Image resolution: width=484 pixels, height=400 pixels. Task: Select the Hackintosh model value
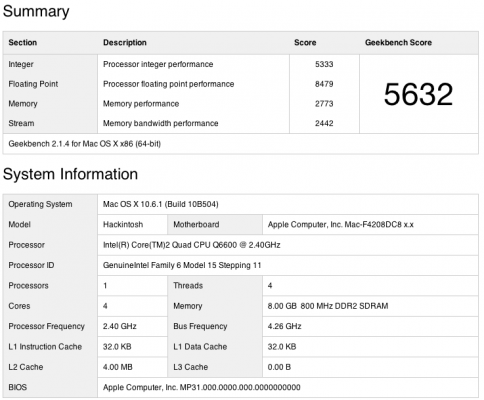123,225
